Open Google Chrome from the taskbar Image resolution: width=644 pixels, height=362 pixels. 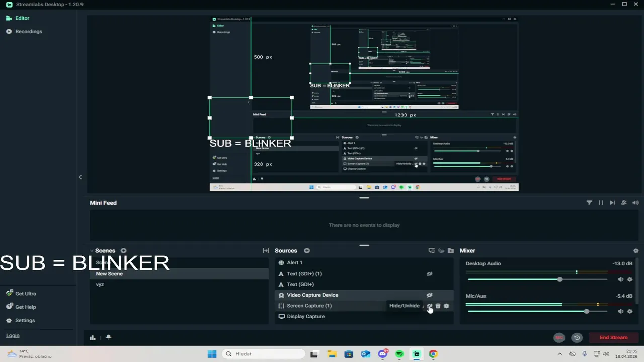coord(433,354)
